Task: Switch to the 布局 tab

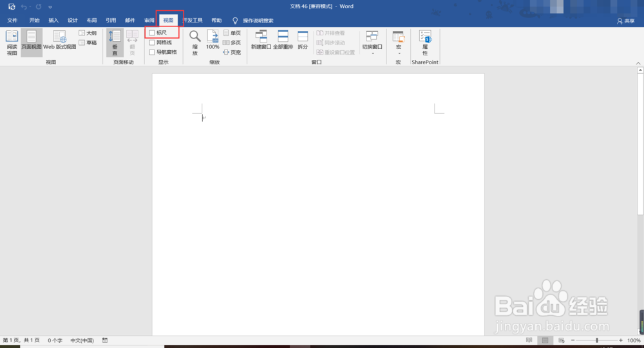Action: 91,20
